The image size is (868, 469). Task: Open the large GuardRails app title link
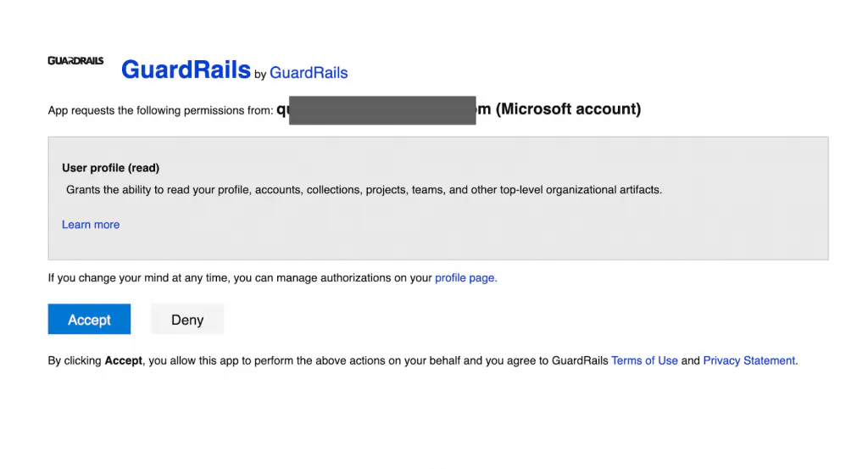point(186,70)
